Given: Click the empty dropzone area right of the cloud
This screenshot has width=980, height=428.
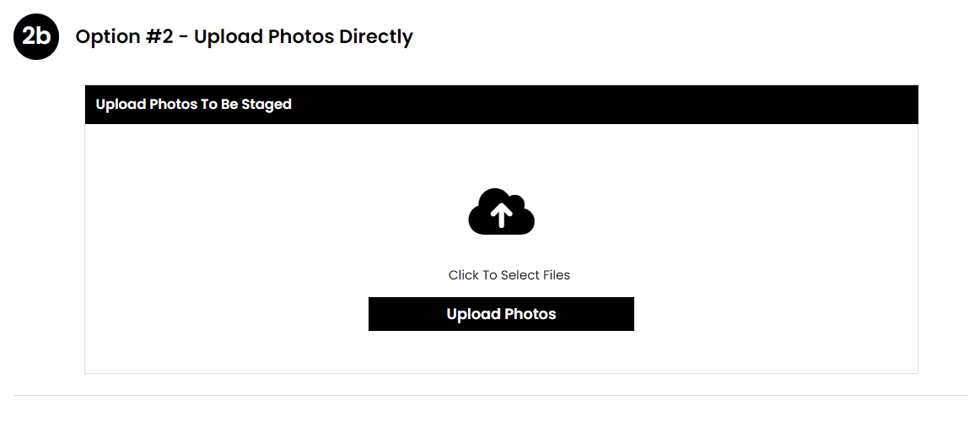Looking at the screenshot, I should tap(725, 213).
